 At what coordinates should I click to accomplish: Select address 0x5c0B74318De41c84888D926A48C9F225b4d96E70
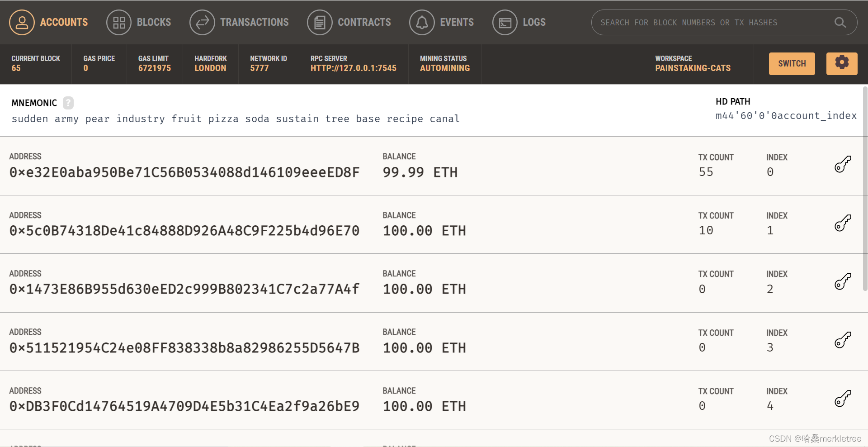click(184, 231)
